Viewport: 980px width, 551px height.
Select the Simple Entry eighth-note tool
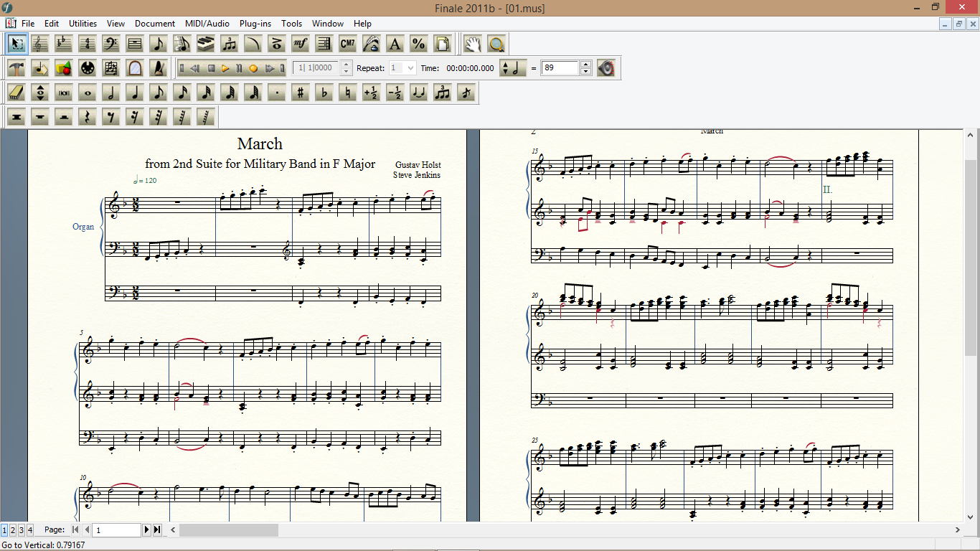click(x=159, y=44)
